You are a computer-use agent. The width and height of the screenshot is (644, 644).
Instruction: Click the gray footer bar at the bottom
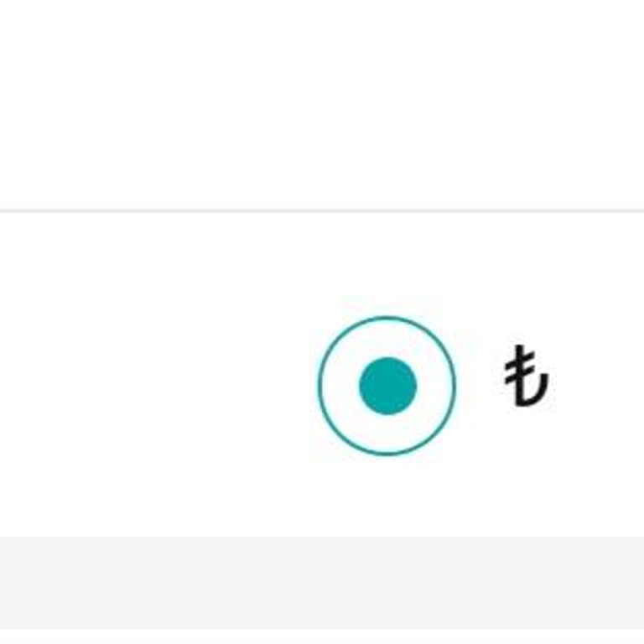click(x=322, y=584)
